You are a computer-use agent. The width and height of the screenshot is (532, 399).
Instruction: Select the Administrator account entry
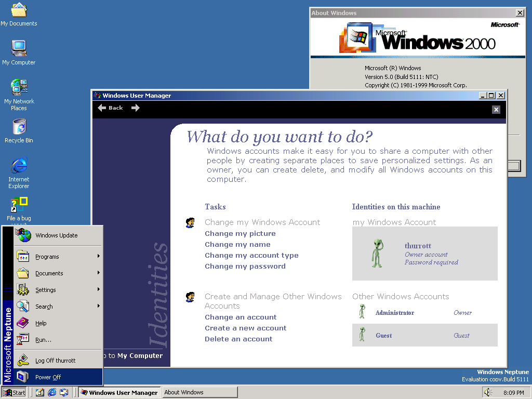(395, 313)
